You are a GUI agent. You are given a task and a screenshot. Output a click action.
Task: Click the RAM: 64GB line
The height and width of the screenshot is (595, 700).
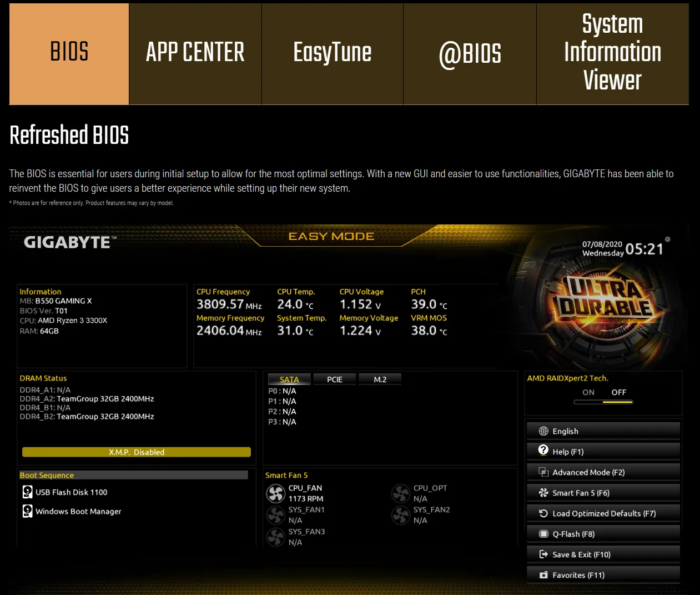point(39,331)
